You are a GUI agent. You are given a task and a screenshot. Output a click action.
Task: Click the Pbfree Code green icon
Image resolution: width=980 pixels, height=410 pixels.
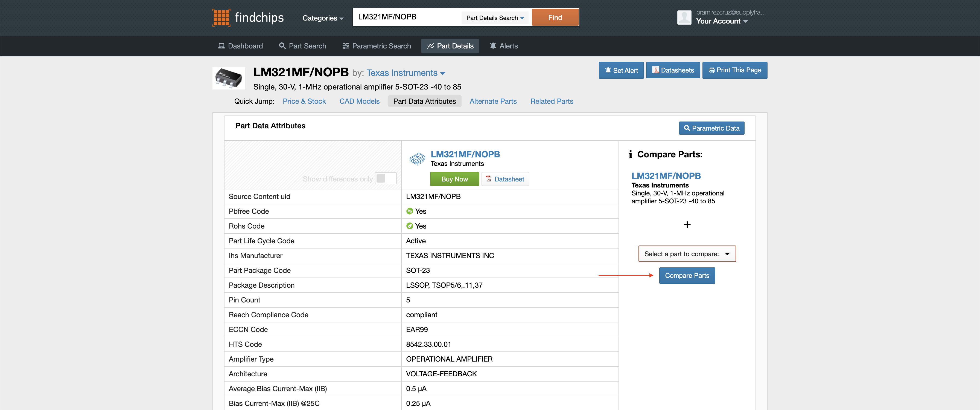click(x=409, y=211)
